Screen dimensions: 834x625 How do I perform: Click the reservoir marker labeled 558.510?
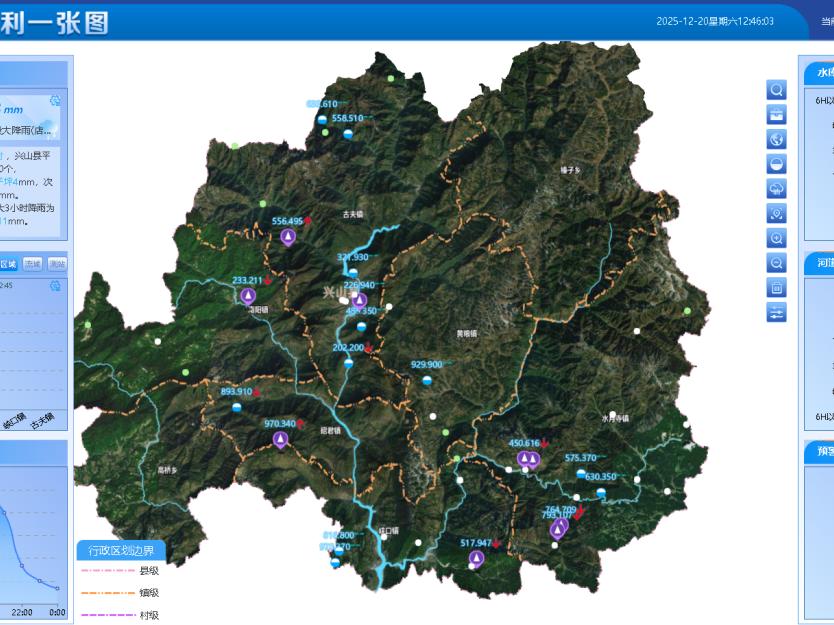click(x=348, y=134)
